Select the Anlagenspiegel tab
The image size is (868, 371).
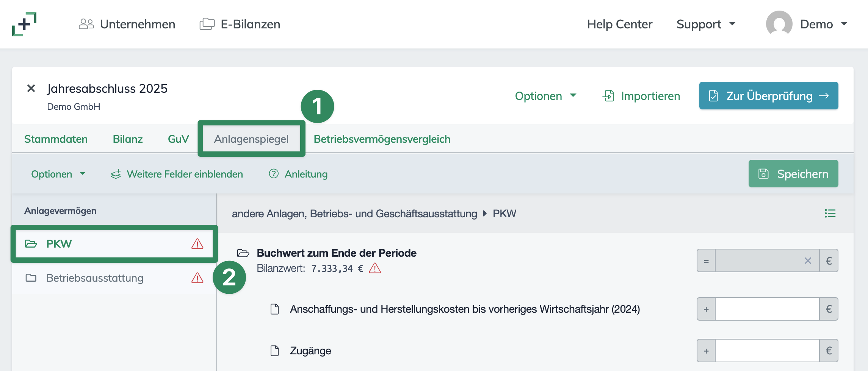tap(251, 139)
